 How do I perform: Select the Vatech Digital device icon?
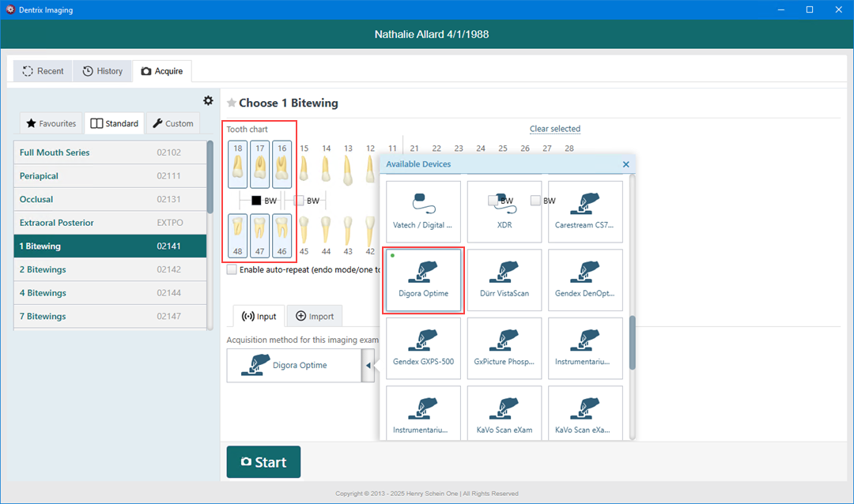(x=423, y=210)
